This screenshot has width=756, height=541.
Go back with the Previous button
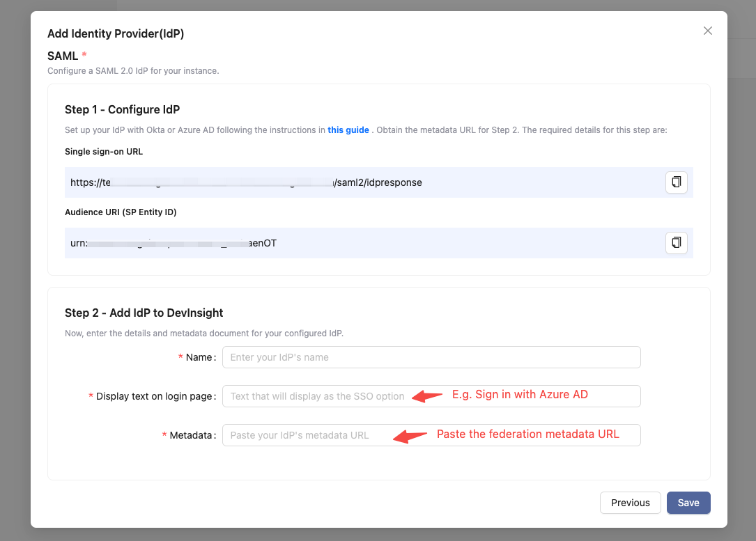coord(630,503)
